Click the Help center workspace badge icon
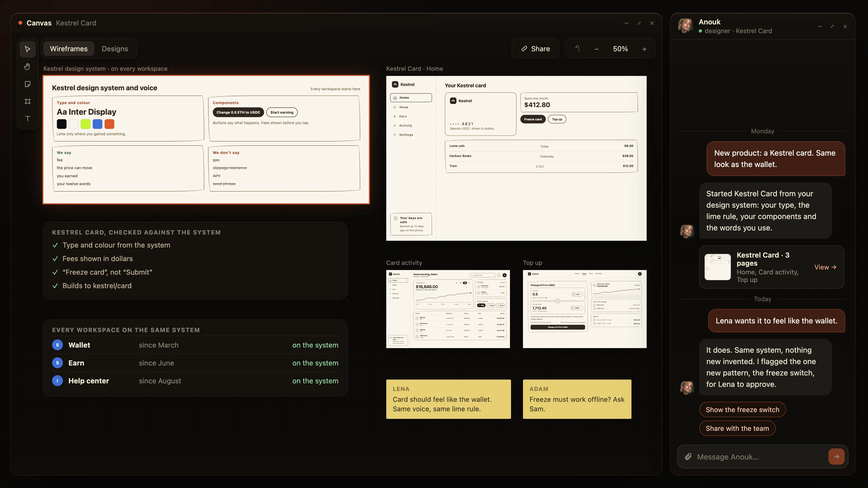This screenshot has width=868, height=488. pos(57,381)
